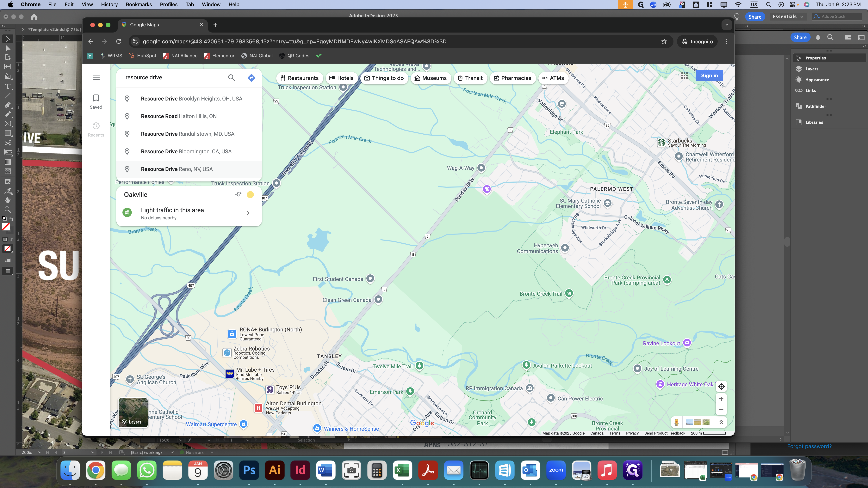
Task: Select the Zoom tool in InDesign toolbar
Action: pos(7,210)
